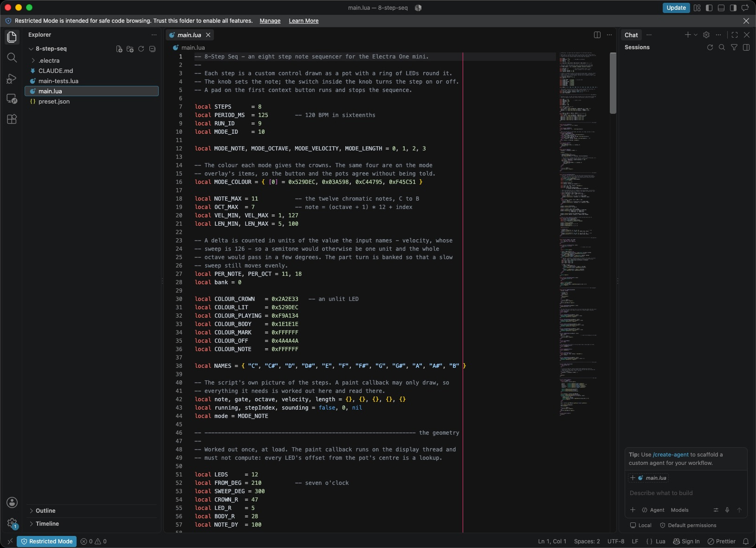The height and width of the screenshot is (548, 756).
Task: Expand the .electra folder
Action: click(x=33, y=61)
